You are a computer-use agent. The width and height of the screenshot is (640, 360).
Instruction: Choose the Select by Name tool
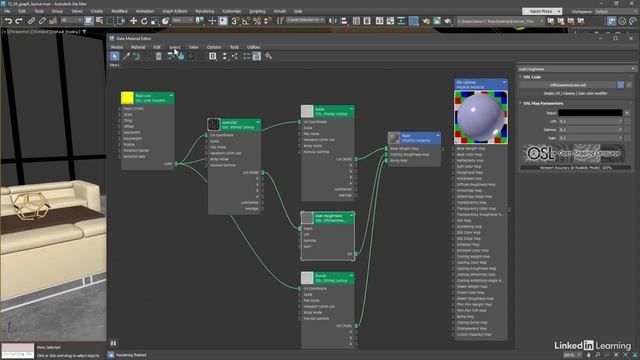(99, 20)
